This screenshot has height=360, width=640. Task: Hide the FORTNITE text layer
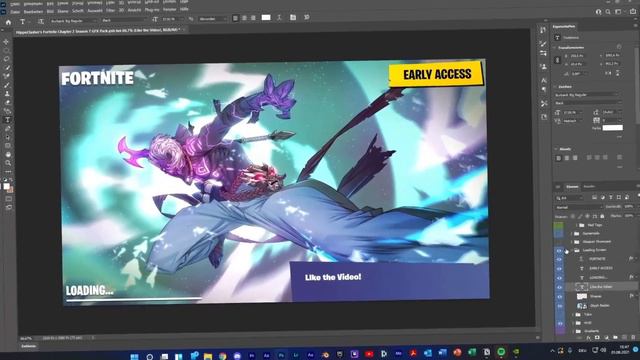coord(559,259)
